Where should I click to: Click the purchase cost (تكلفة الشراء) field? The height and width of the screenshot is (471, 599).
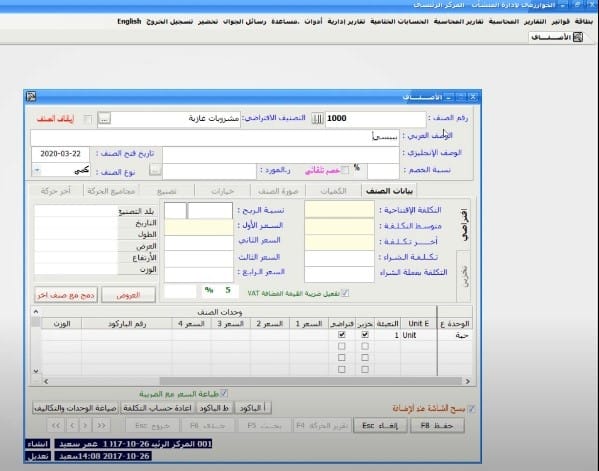[339, 258]
